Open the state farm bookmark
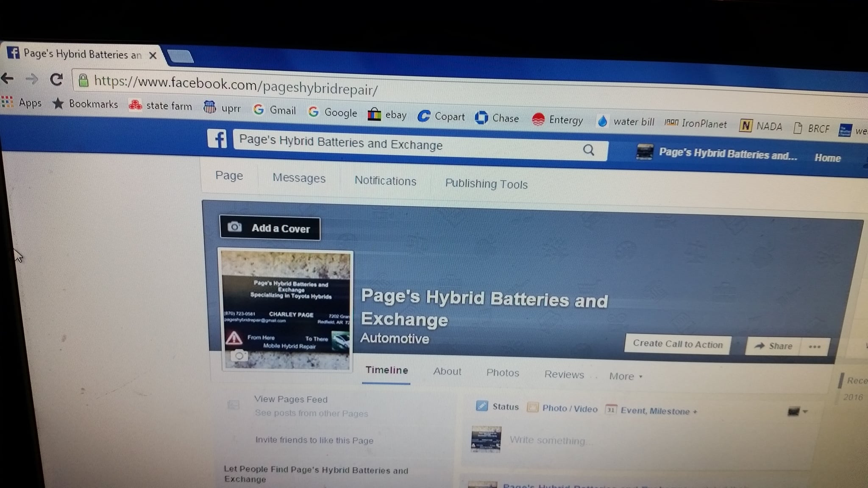 click(x=161, y=105)
